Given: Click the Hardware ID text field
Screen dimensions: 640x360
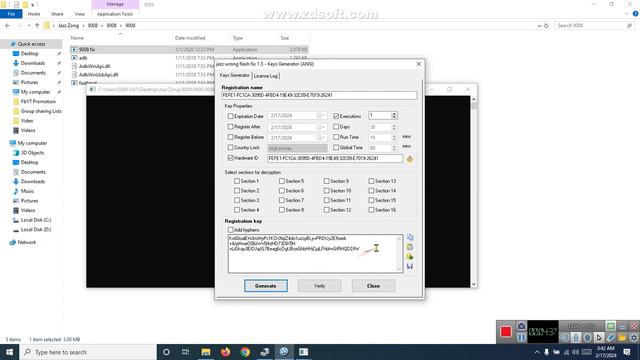Looking at the screenshot, I should 335,158.
